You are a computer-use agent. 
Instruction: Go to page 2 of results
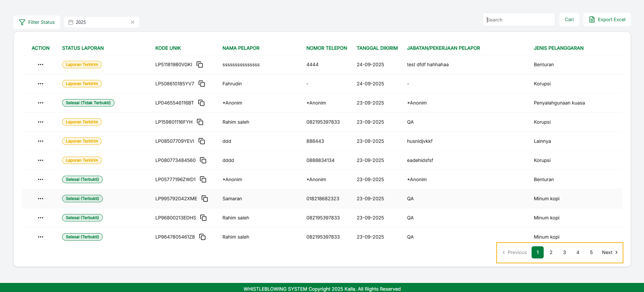click(x=551, y=252)
